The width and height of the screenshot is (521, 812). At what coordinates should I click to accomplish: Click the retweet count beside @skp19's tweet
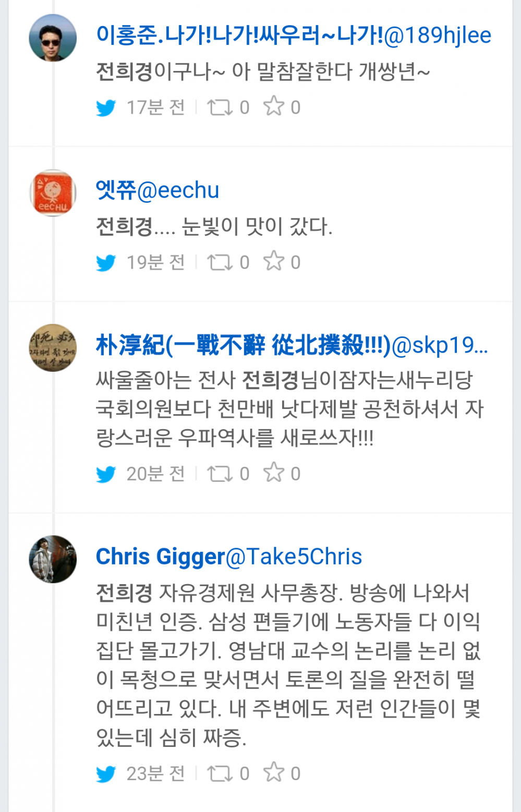(x=244, y=474)
